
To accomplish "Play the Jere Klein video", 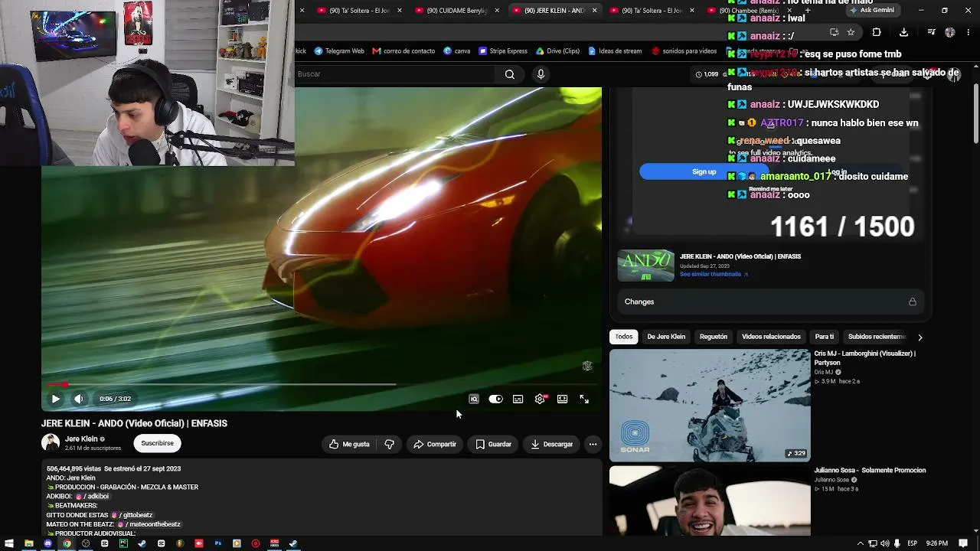I will [55, 399].
